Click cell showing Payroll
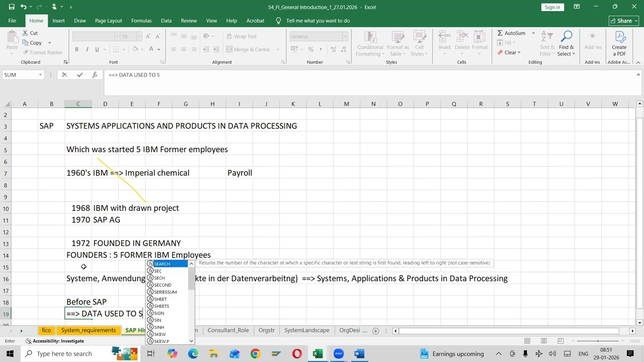The width and height of the screenshot is (644, 362). 239,173
